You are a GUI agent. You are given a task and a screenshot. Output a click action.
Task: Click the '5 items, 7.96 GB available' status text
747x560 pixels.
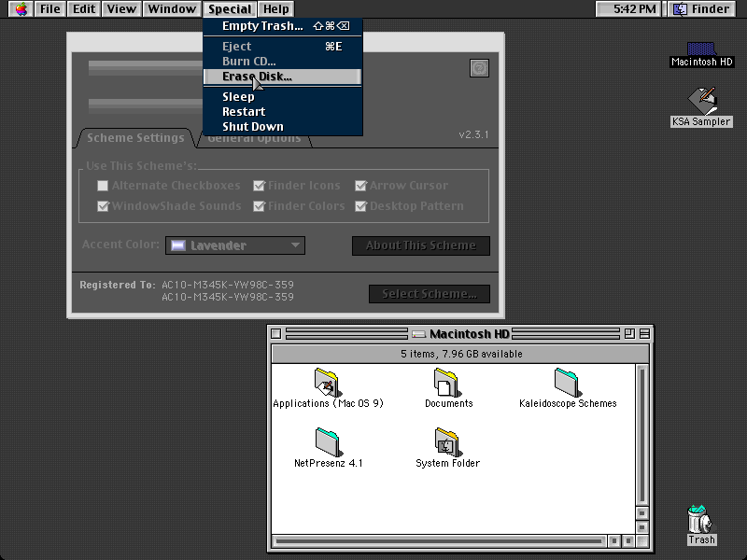click(461, 354)
